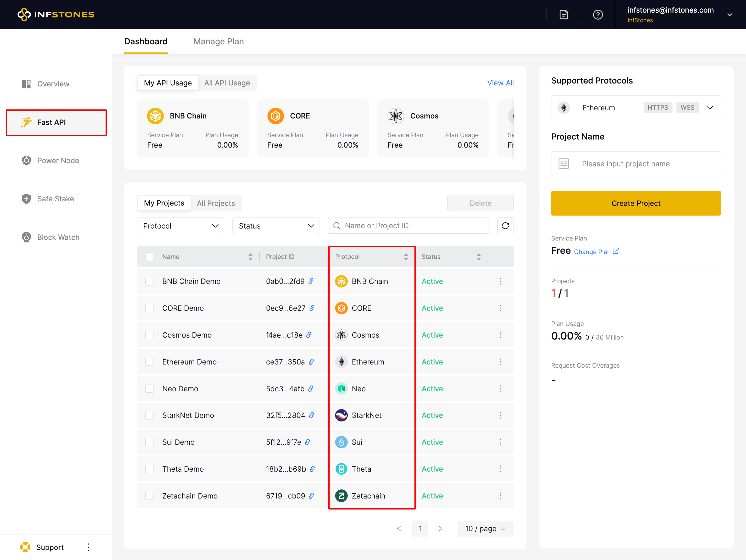746x560 pixels.
Task: Click the help question mark icon
Action: point(598,15)
